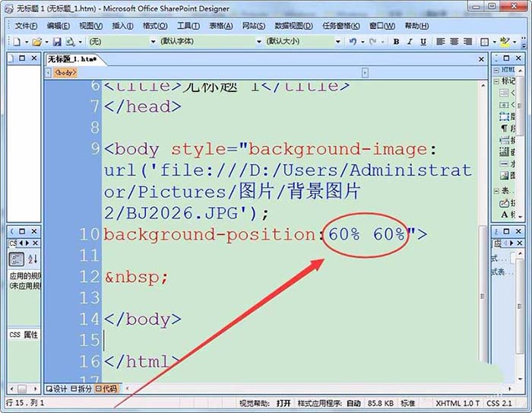Open the New Document dropdown arrow

click(27, 42)
